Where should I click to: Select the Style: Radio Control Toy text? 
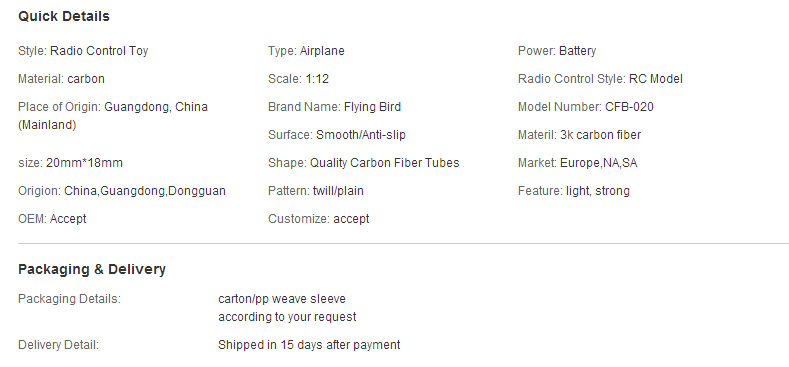[x=83, y=51]
